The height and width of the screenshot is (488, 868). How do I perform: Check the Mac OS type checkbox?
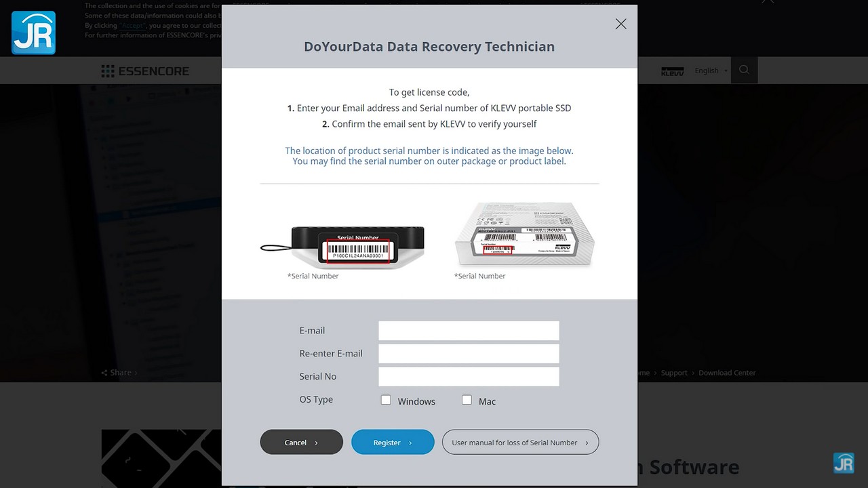[x=467, y=400]
